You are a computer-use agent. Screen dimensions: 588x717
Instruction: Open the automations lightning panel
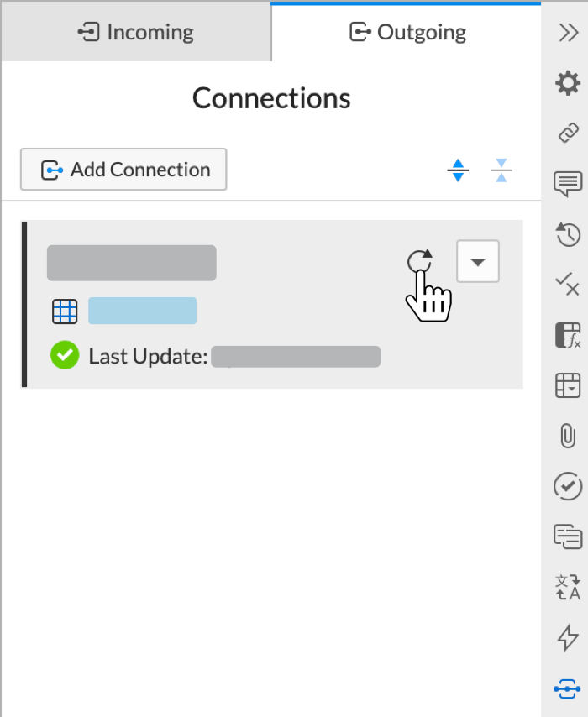click(x=568, y=638)
